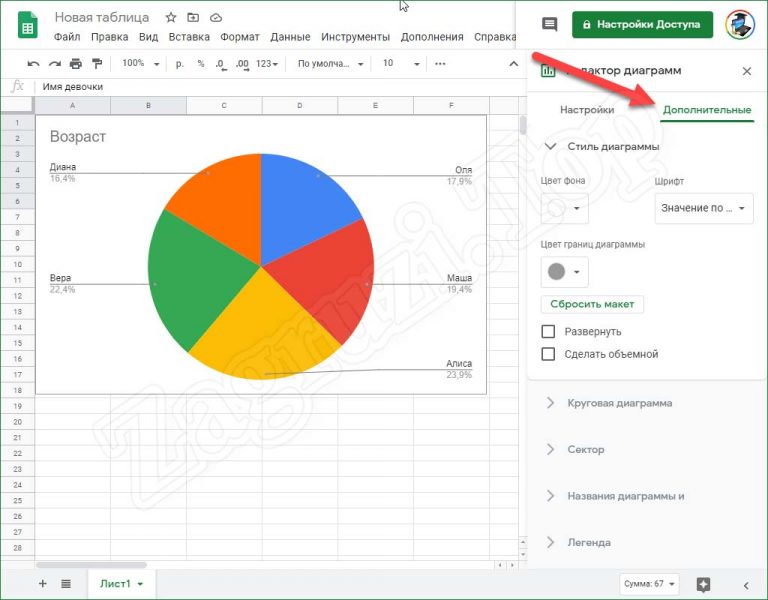Expand the Легенда section
The image size is (768, 600).
tap(578, 543)
